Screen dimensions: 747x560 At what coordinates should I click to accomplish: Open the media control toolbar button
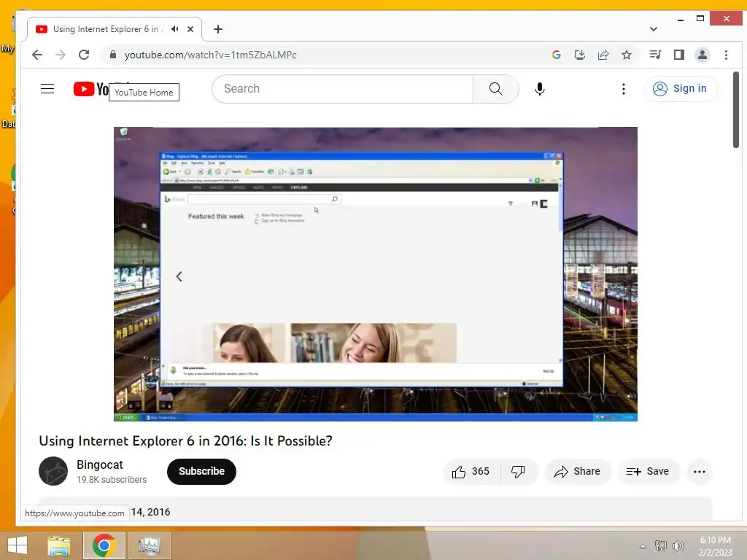coord(656,55)
